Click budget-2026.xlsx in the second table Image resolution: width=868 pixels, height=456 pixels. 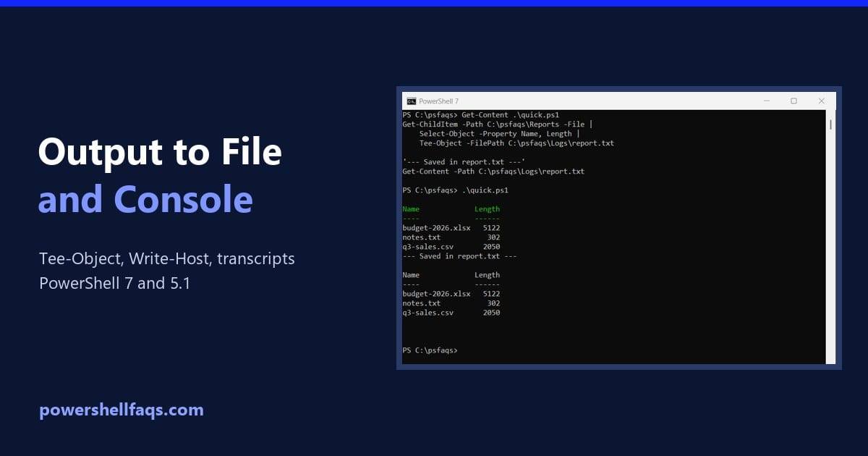click(x=436, y=294)
